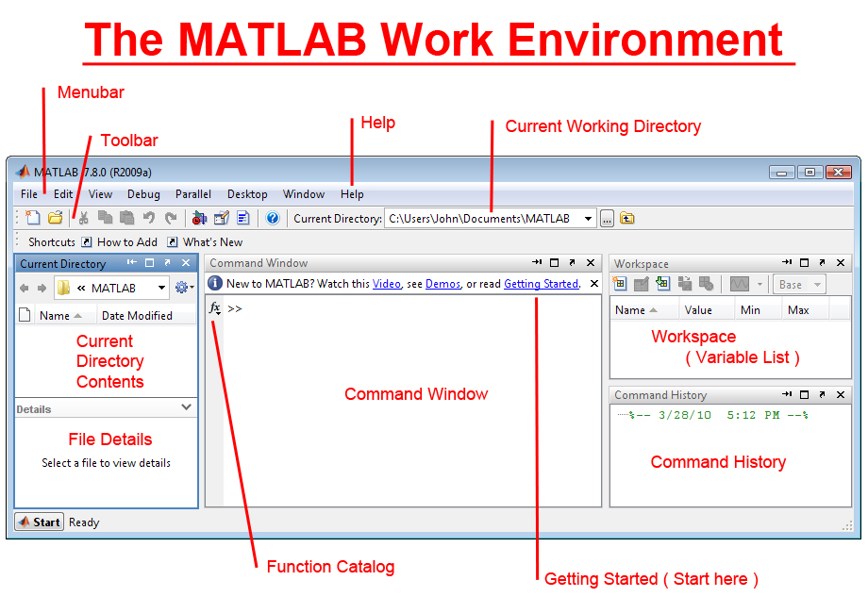Image resolution: width=868 pixels, height=597 pixels.
Task: Sort Workspace by the Value column
Action: point(707,310)
